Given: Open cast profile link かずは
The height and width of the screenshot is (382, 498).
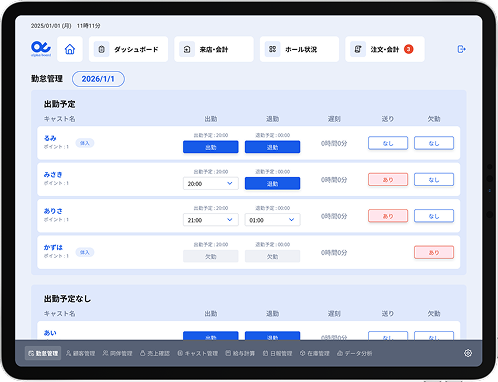Looking at the screenshot, I should point(53,247).
